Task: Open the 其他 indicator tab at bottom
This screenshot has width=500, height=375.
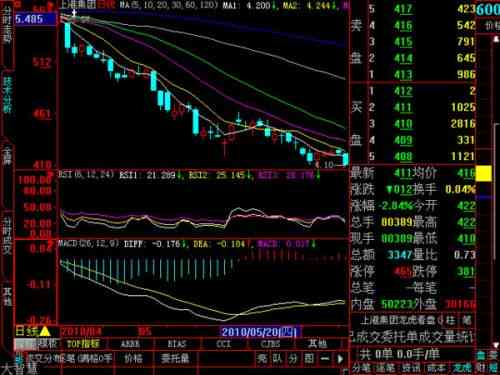Action: coord(317,344)
